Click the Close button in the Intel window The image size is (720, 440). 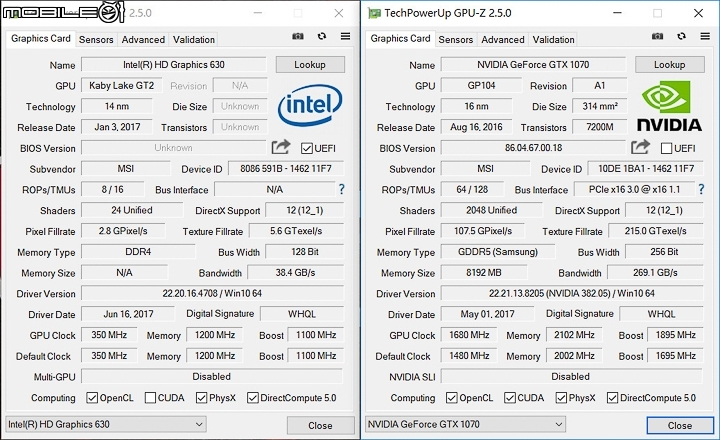pyautogui.click(x=321, y=425)
